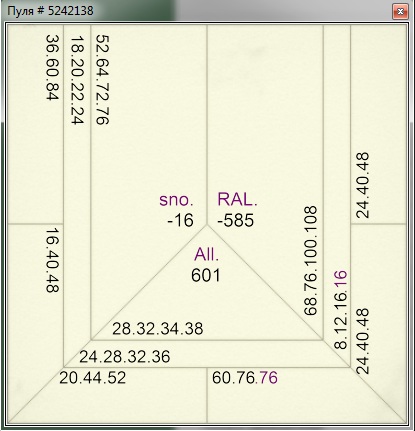Click the 60.76.76 entry
Viewport: 415px width, 431px height.
(x=245, y=378)
